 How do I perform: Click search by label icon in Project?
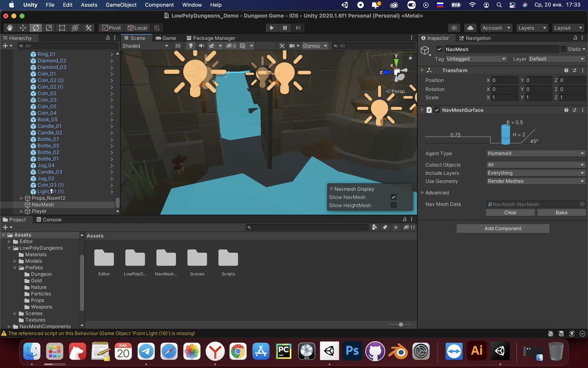tap(385, 227)
